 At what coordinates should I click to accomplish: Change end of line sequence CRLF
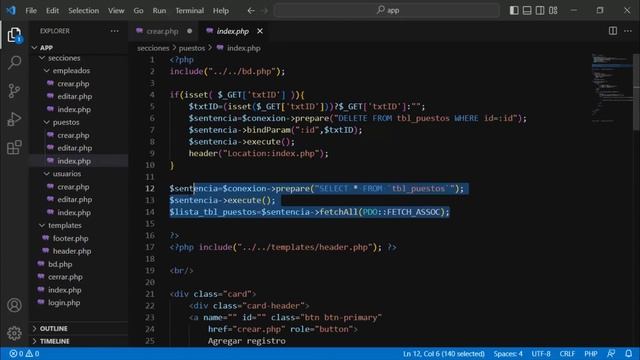(x=567, y=353)
